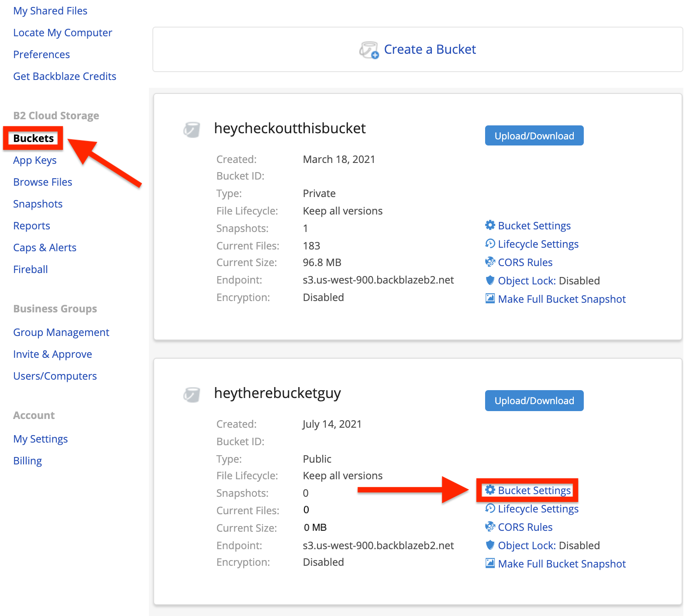Select Buckets in sidebar
696x616 pixels.
coord(33,138)
